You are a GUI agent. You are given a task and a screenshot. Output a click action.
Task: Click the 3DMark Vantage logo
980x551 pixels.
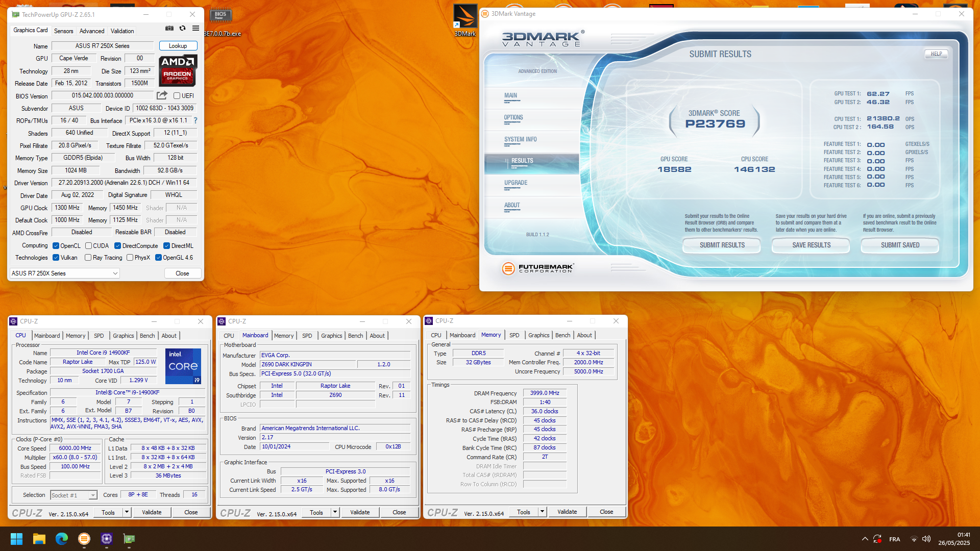(x=542, y=39)
